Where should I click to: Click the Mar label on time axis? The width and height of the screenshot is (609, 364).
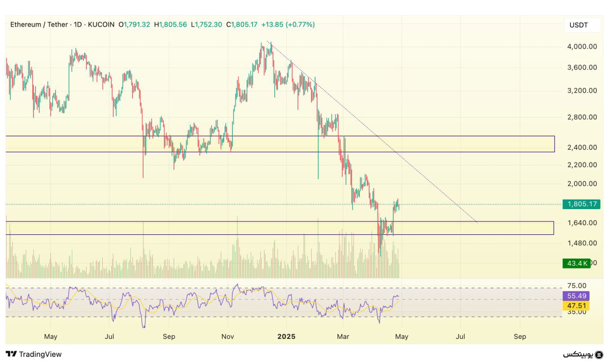pos(343,336)
